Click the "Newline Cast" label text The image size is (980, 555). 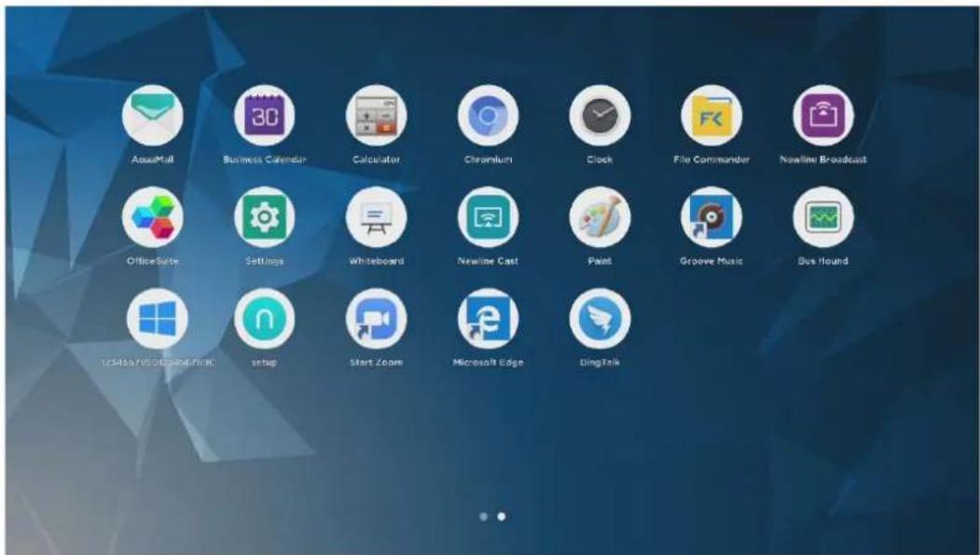488,260
